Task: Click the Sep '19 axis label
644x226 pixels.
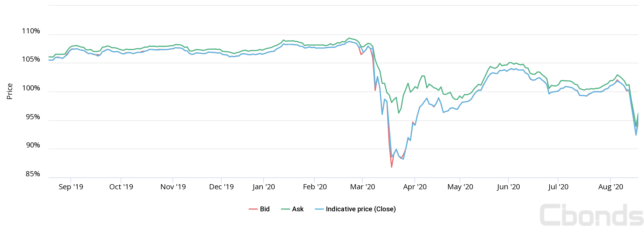Action: point(71,187)
